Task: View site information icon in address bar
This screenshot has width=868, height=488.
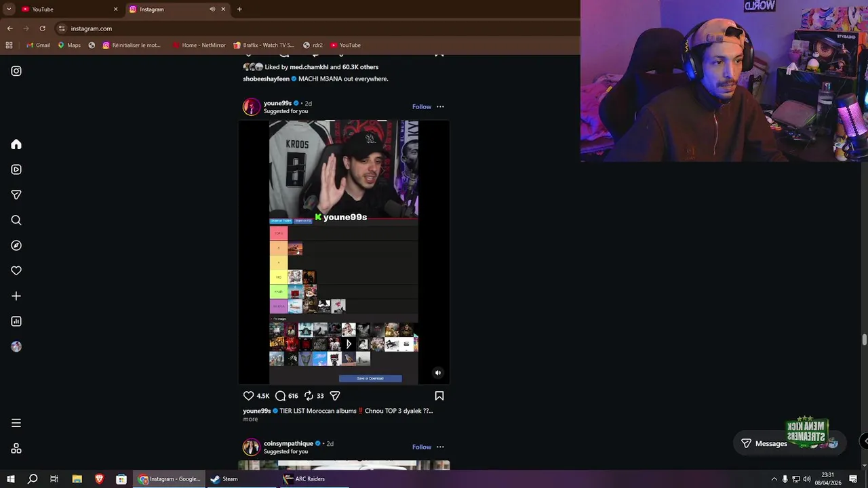Action: click(x=62, y=28)
